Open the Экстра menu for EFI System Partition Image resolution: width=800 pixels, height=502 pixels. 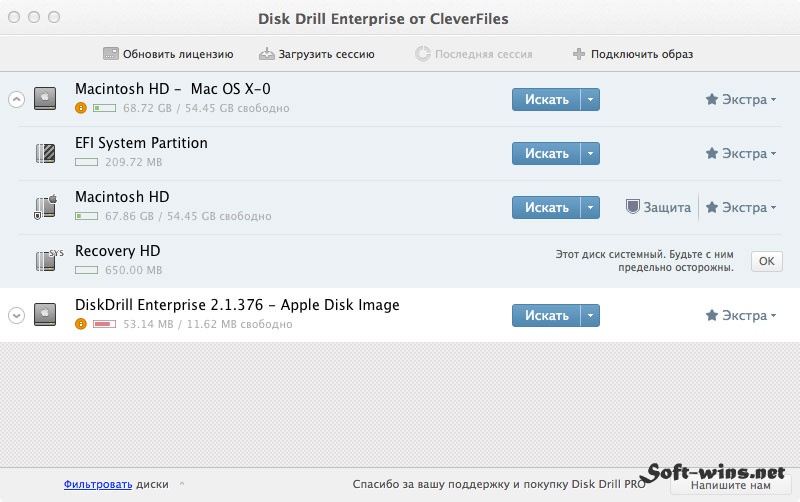pos(741,153)
